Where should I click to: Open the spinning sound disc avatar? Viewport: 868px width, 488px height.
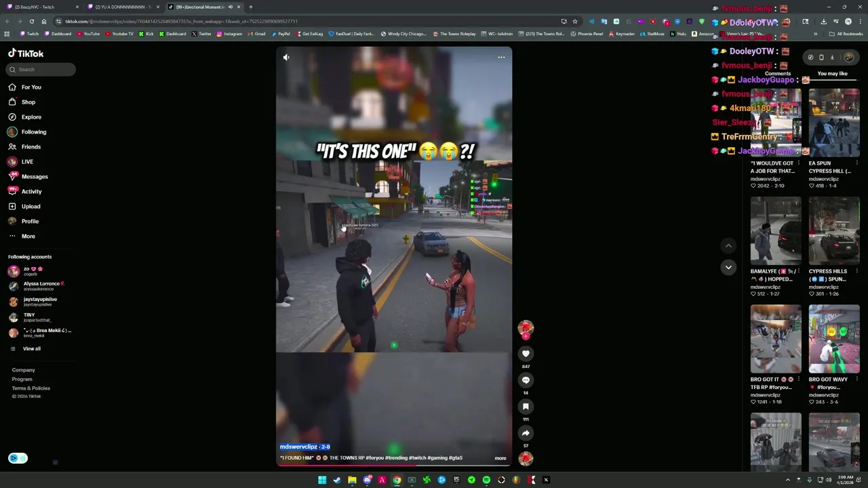(526, 459)
